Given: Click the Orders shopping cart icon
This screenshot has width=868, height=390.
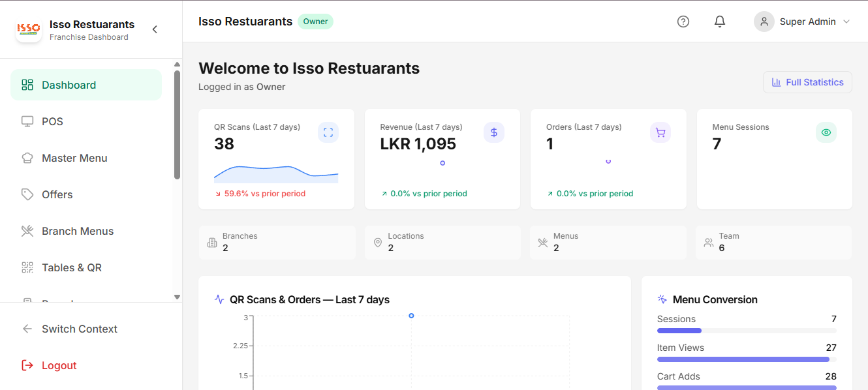Looking at the screenshot, I should tap(660, 132).
